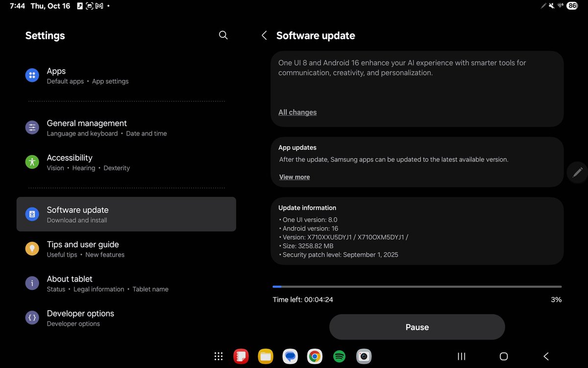Open the About tablet info icon
588x368 pixels.
pyautogui.click(x=32, y=283)
